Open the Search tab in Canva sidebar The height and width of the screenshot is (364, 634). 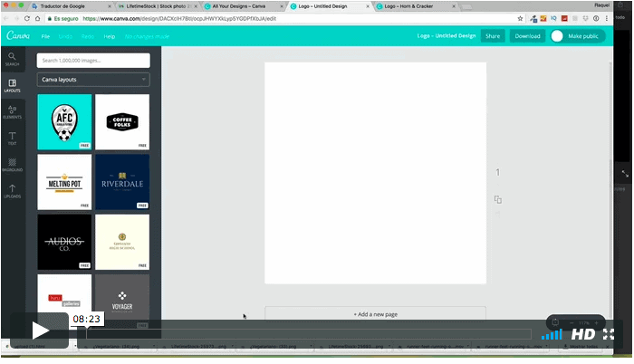(12, 60)
